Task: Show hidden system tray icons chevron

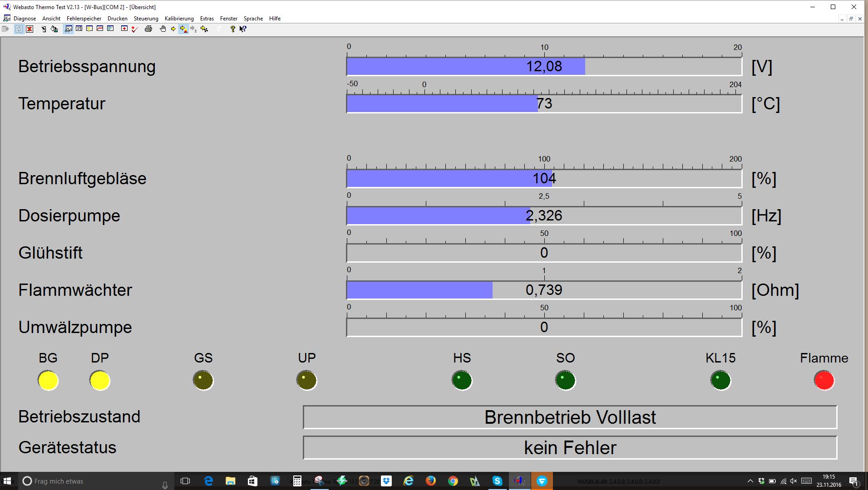Action: coord(750,481)
